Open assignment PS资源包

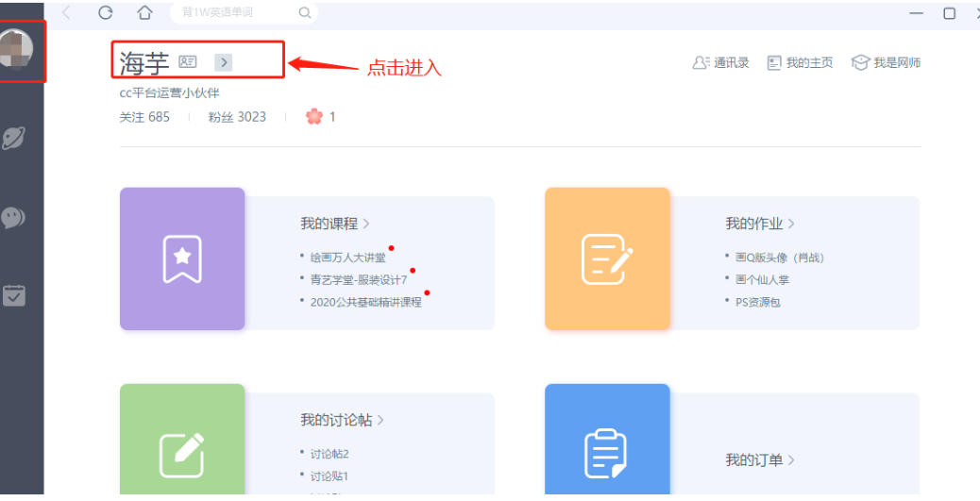coord(757,302)
